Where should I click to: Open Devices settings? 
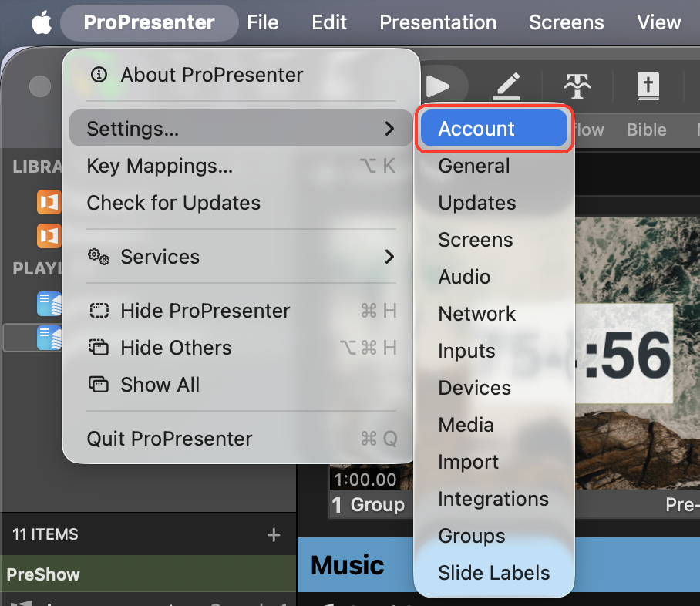(x=493, y=388)
